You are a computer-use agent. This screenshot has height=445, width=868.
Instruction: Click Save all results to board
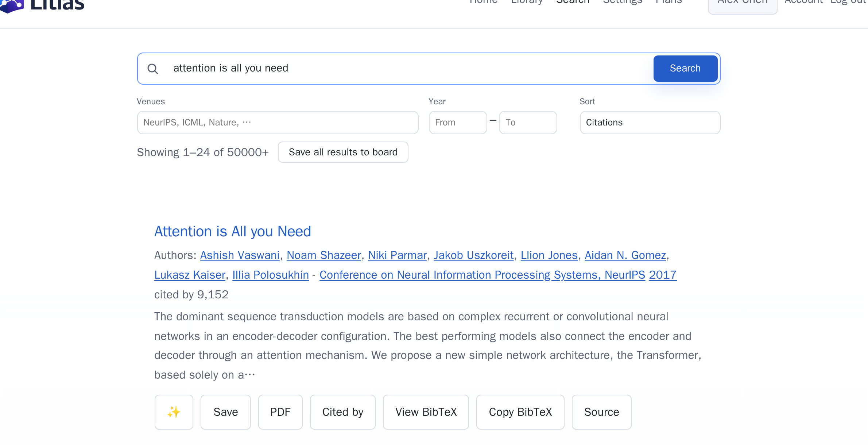[x=343, y=152]
